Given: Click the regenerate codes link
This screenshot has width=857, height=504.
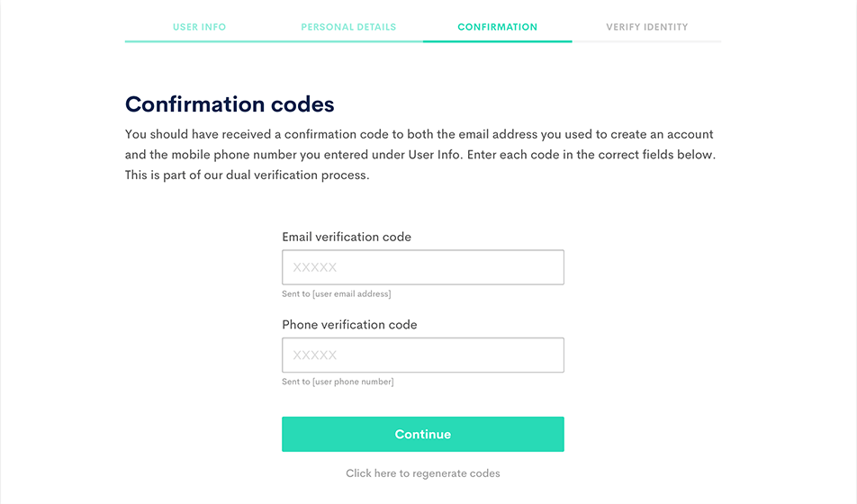Looking at the screenshot, I should (x=422, y=473).
